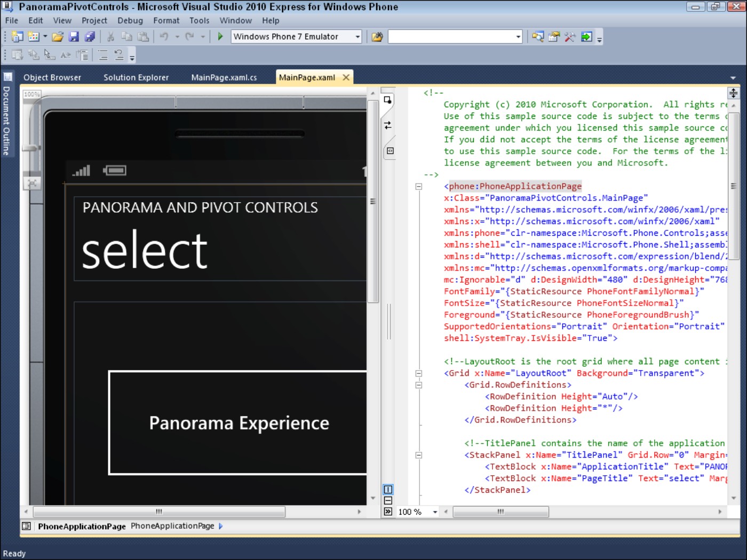Open the Find combo box dropdown arrow
747x560 pixels.
click(518, 36)
